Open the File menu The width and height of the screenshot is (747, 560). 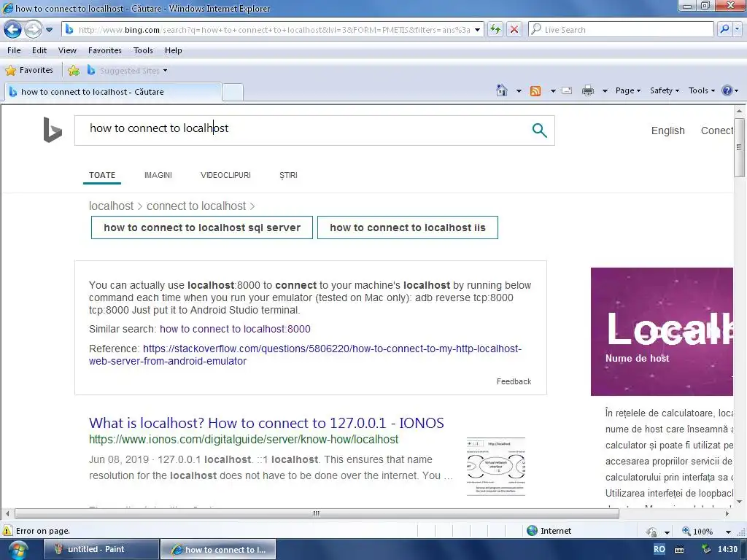(x=14, y=50)
